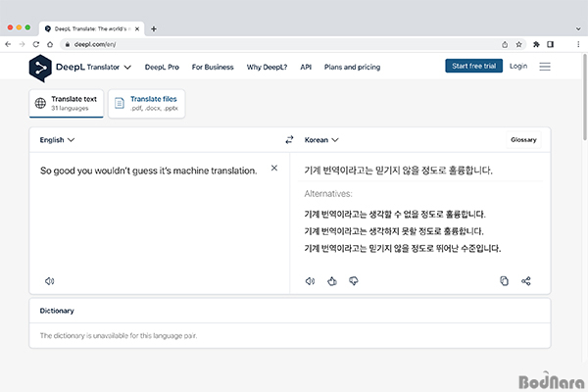Screen dimensions: 588x392
Task: Select third alternative Korean translation
Action: [403, 248]
